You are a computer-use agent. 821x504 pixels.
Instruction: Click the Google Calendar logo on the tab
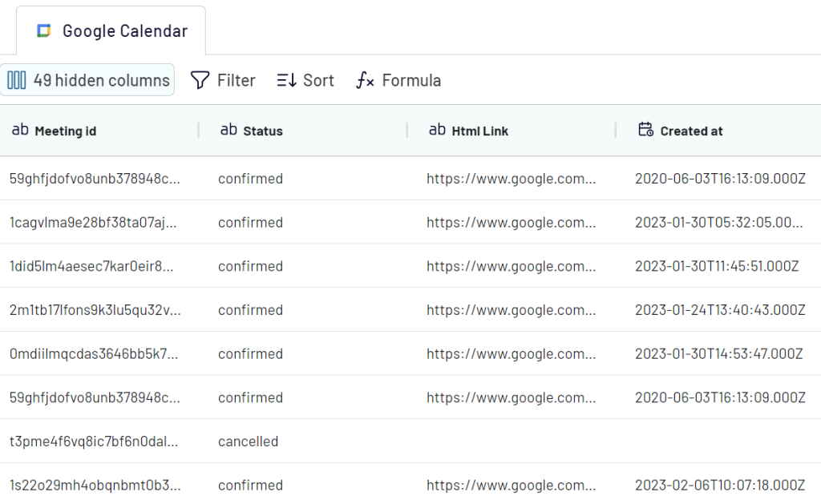click(46, 30)
